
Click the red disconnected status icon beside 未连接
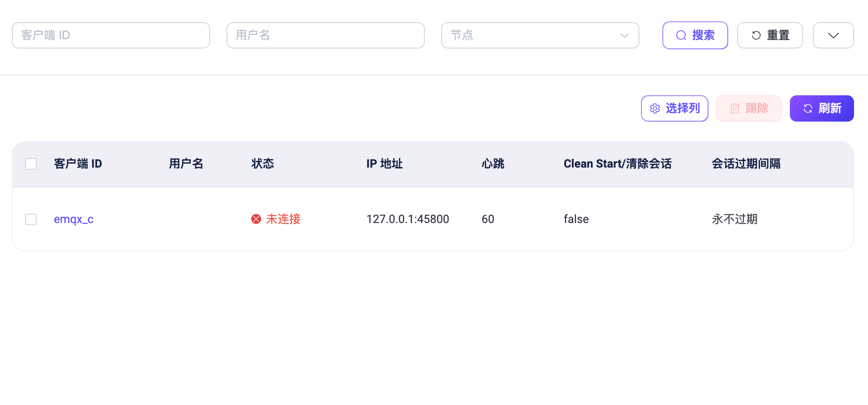point(256,219)
